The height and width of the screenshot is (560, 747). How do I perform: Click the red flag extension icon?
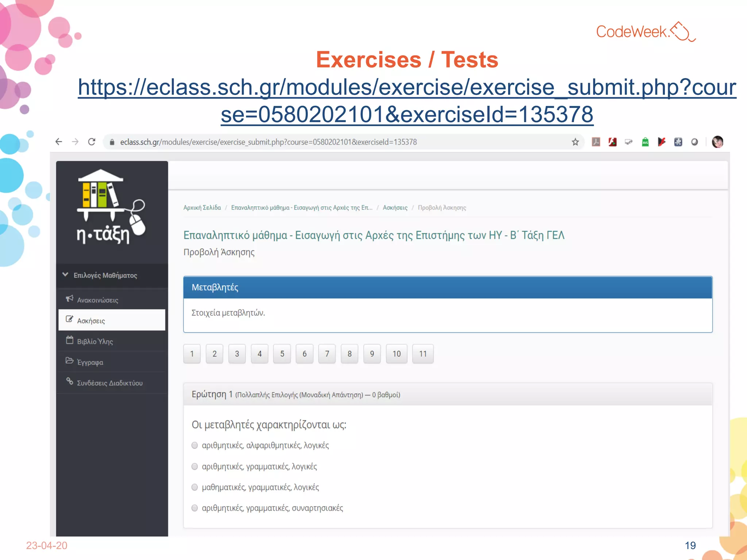[x=662, y=142]
